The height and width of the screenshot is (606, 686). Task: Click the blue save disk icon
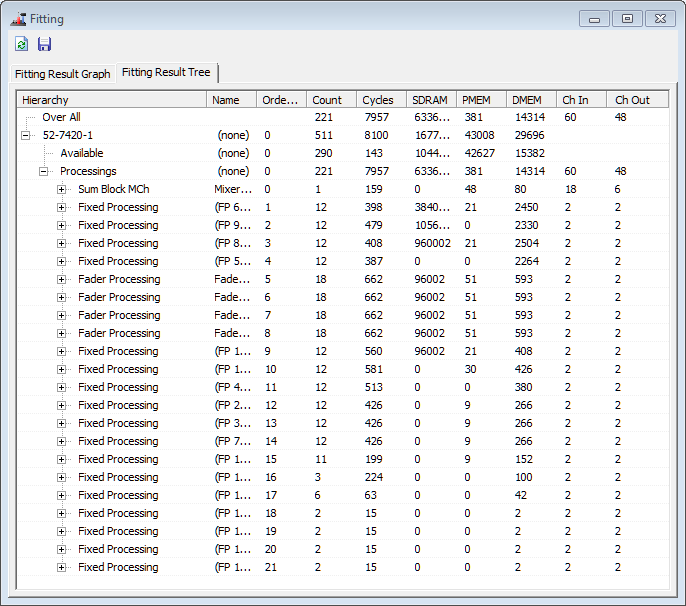click(44, 44)
